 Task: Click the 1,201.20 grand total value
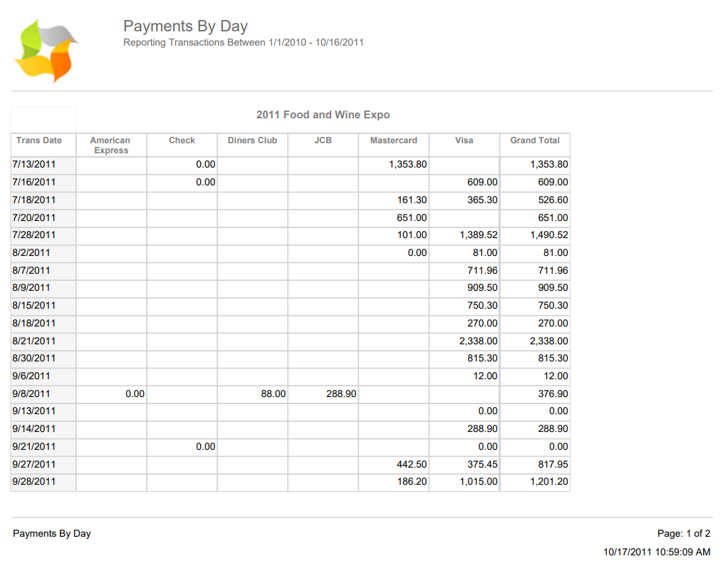click(548, 482)
